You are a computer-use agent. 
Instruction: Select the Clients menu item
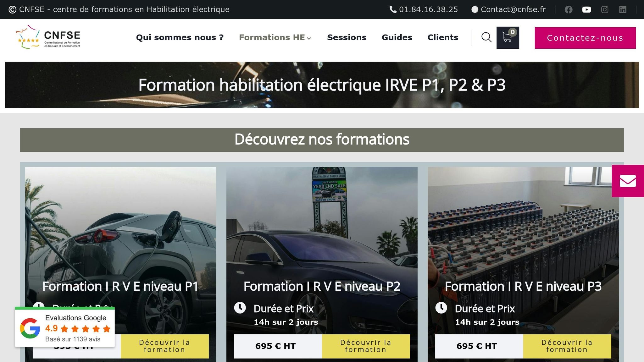(x=443, y=37)
